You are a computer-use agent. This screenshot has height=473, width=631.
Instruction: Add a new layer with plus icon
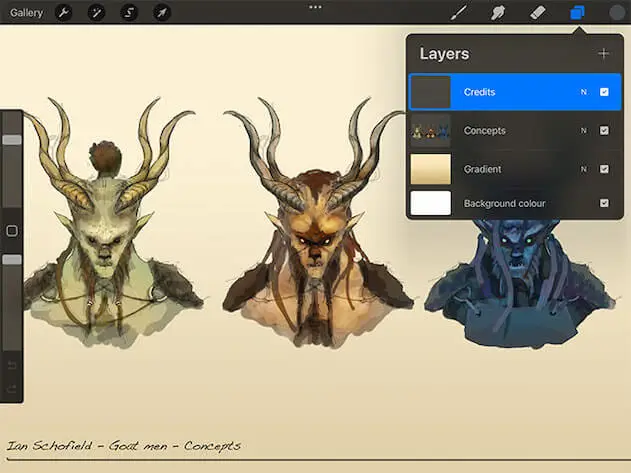(603, 54)
